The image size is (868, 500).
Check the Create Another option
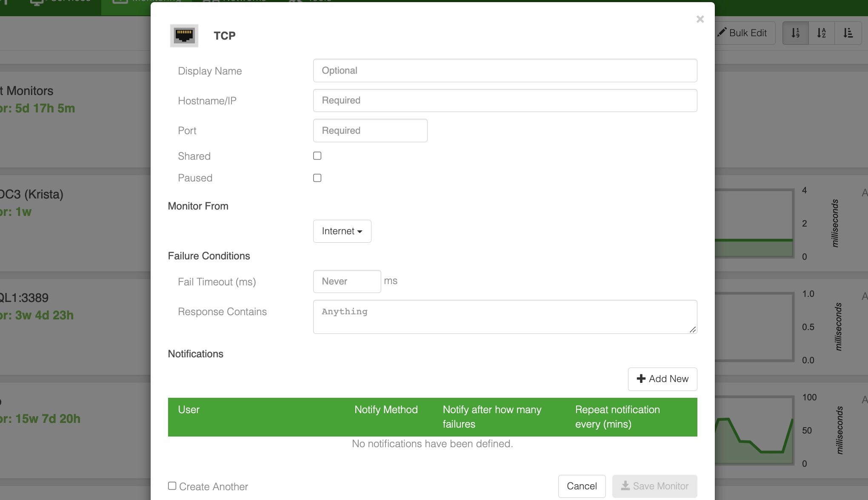[x=172, y=486]
